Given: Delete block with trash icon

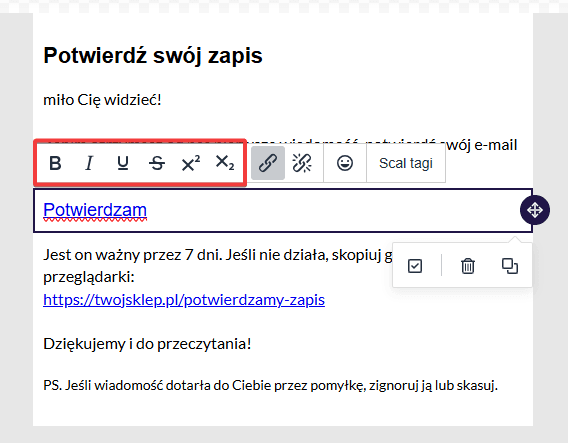Looking at the screenshot, I should [468, 266].
